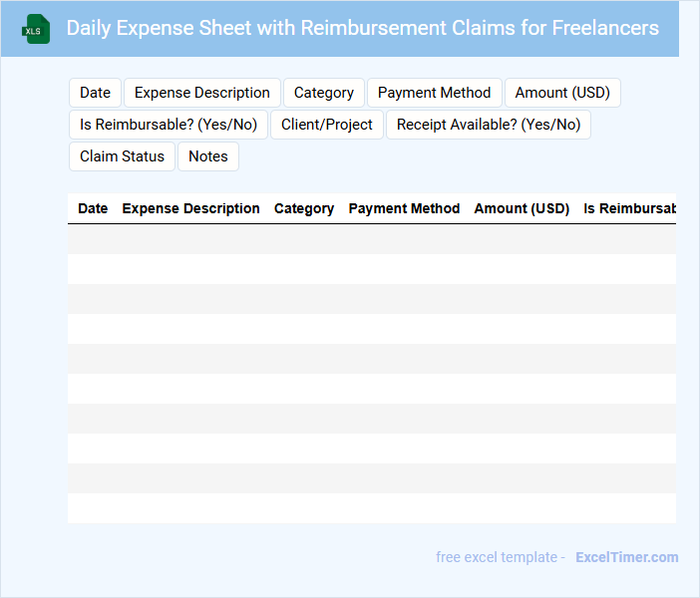Select the Date field tag
The image size is (700, 598).
[x=95, y=93]
